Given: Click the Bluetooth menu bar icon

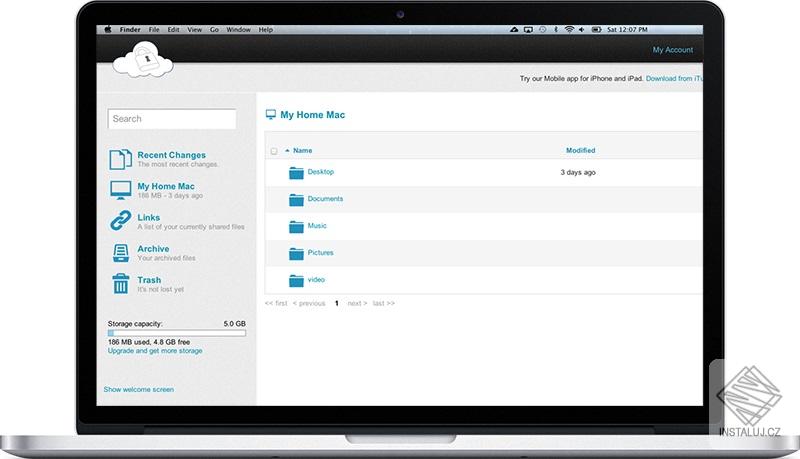Looking at the screenshot, I should pyautogui.click(x=556, y=30).
